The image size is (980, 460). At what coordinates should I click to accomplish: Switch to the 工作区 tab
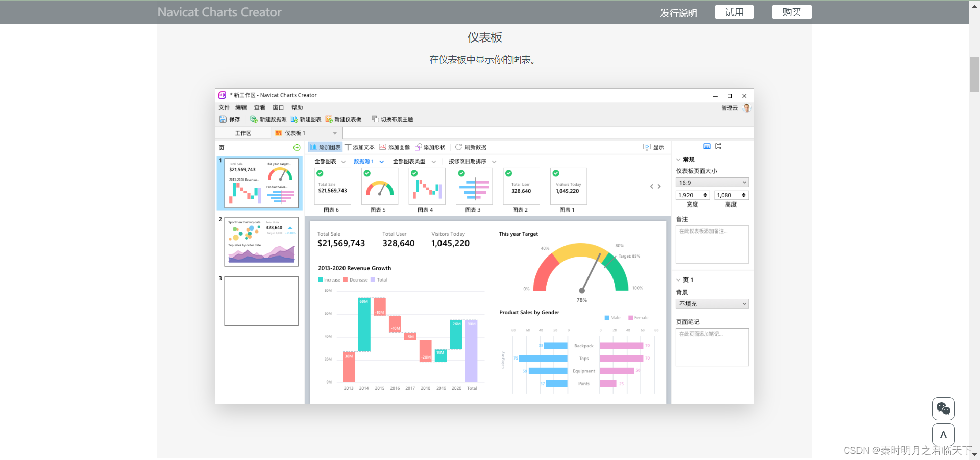[x=243, y=133]
